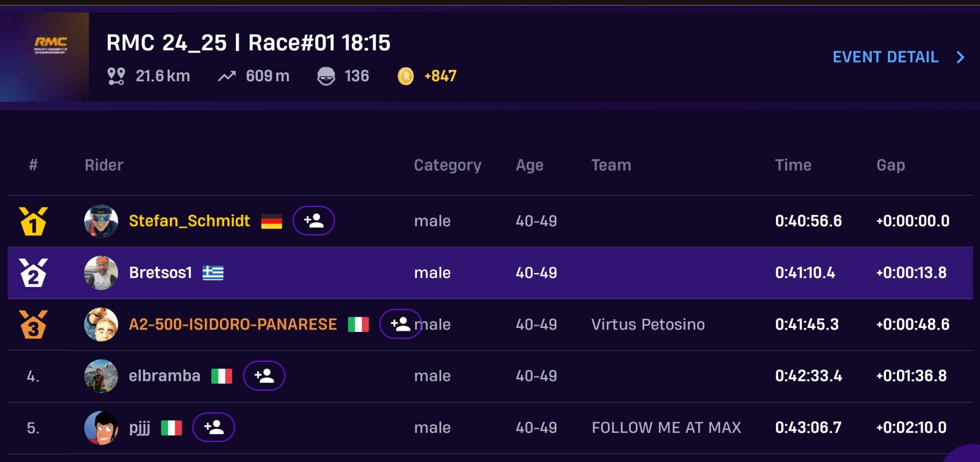Click the gold coin reward icon

click(x=405, y=76)
